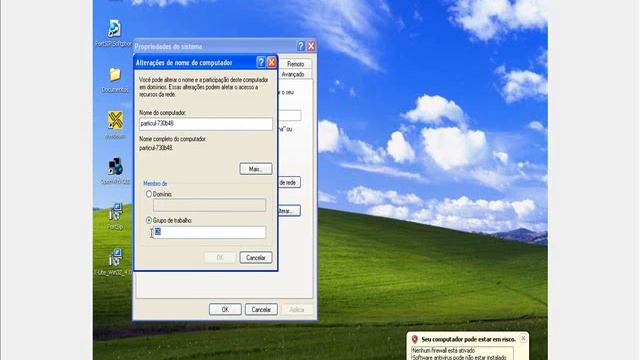
Task: Close the Alterações de nome do computador dialog
Action: (x=271, y=62)
